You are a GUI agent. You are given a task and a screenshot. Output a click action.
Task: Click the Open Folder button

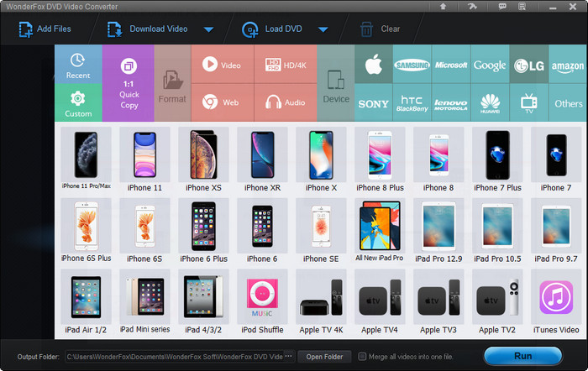tap(324, 357)
